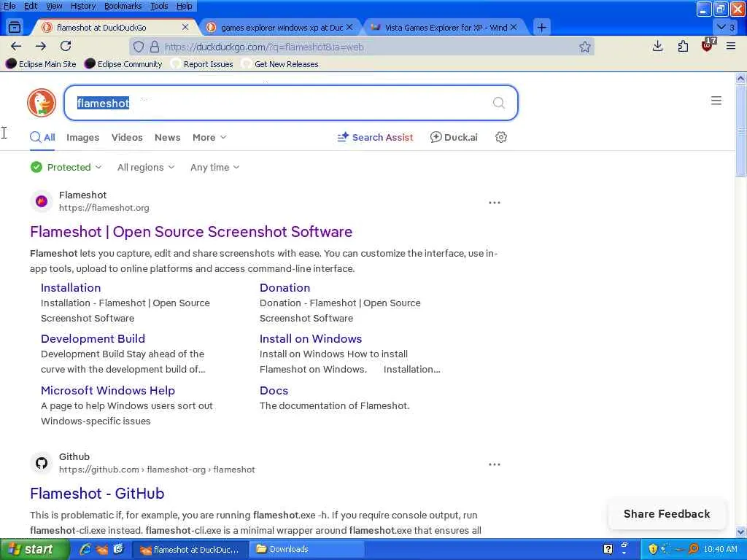Click the browser URL address bar

(362, 47)
